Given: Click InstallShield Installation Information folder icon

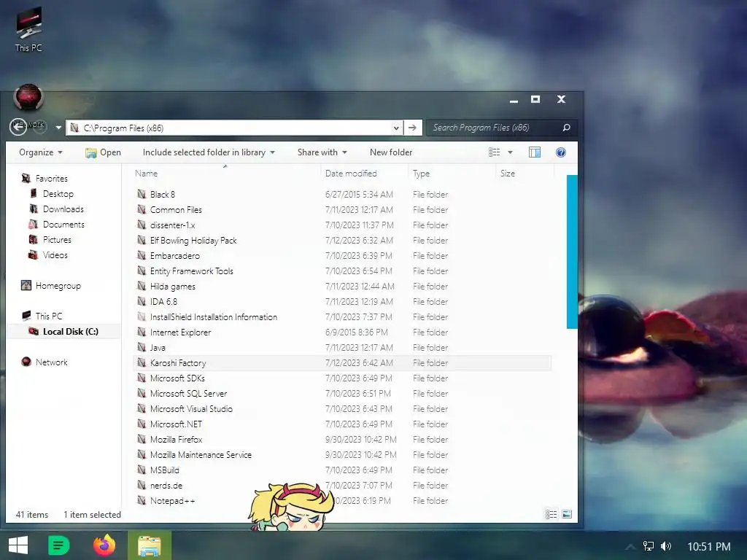Looking at the screenshot, I should [x=142, y=316].
